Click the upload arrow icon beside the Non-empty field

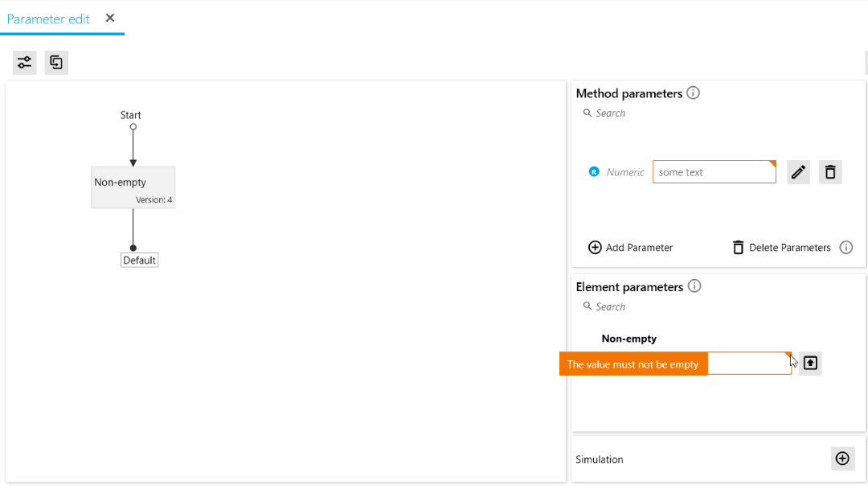pyautogui.click(x=810, y=364)
